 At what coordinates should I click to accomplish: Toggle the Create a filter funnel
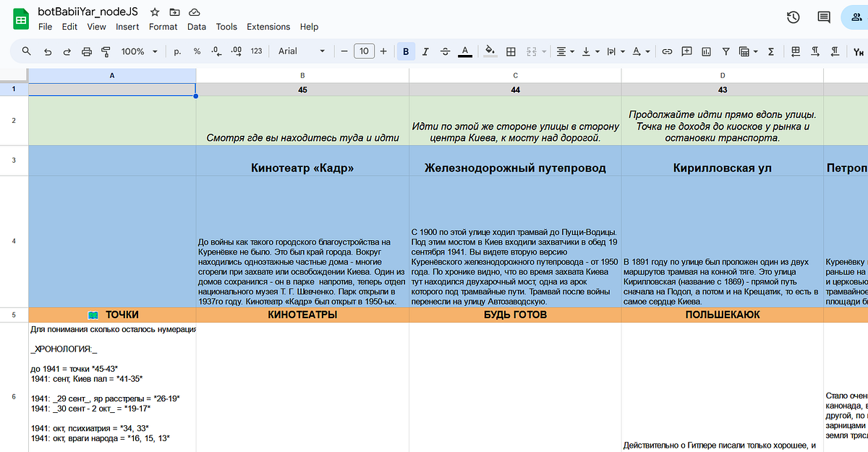pos(726,51)
